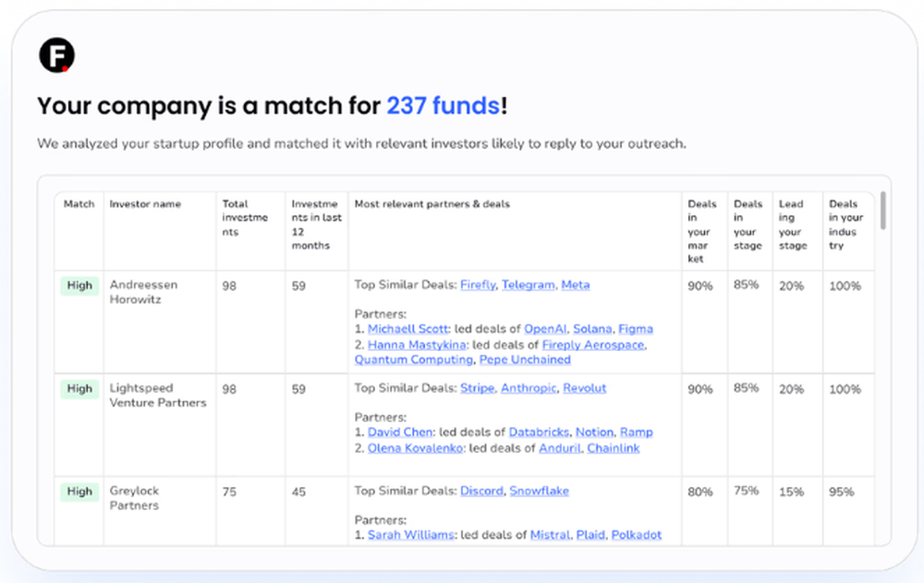This screenshot has width=924, height=583.
Task: Click Most relevant partners & deals header
Action: [x=432, y=204]
